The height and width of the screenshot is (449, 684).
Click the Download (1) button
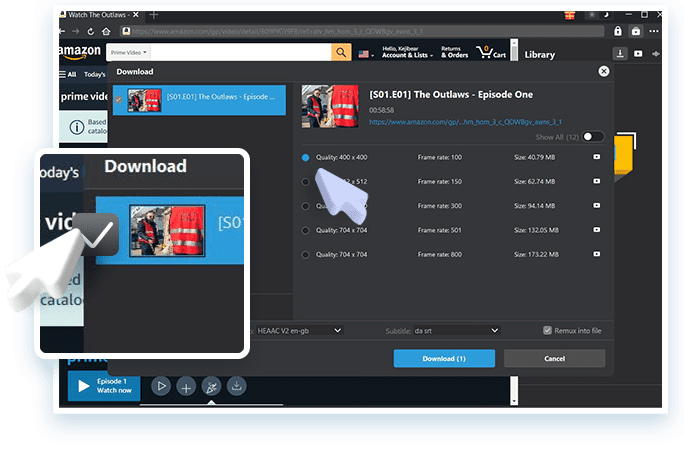point(444,358)
